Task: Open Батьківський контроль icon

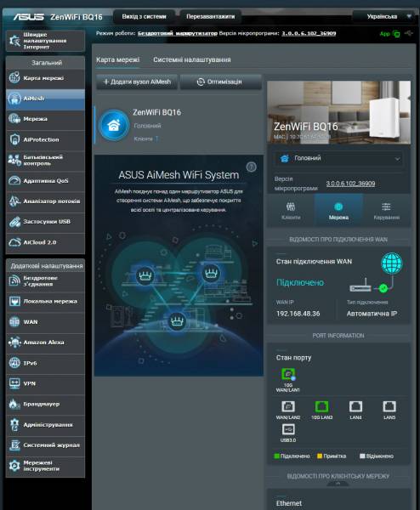Action: pyautogui.click(x=14, y=160)
